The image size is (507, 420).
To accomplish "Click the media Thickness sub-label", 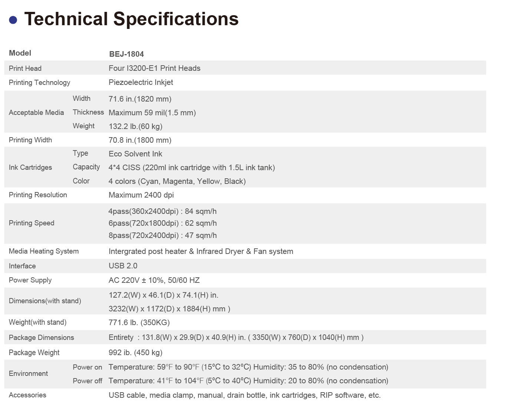I will (x=88, y=112).
